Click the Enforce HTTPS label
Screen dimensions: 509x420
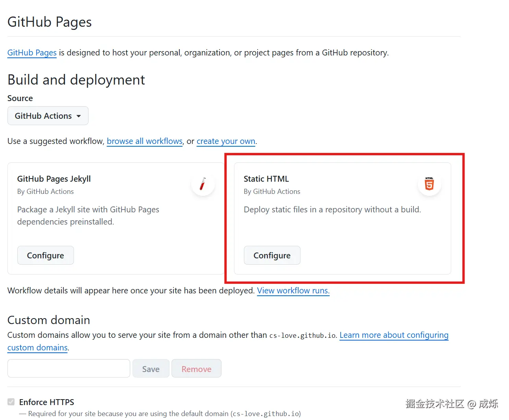click(x=47, y=402)
